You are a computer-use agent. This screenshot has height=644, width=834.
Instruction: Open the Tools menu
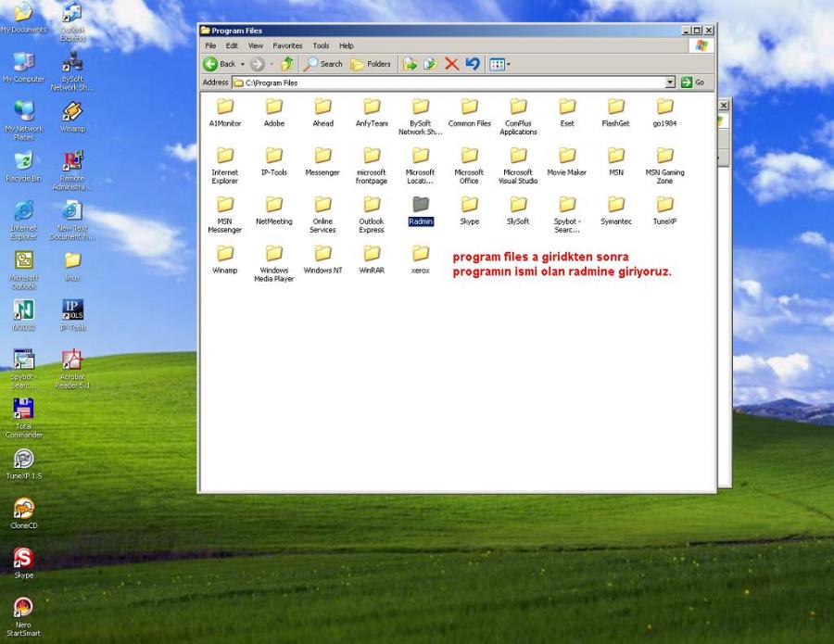321,45
